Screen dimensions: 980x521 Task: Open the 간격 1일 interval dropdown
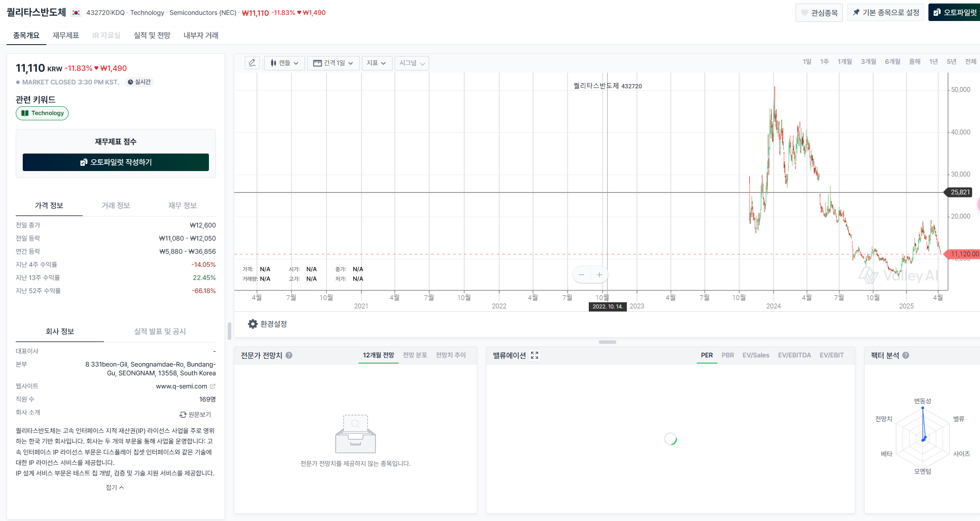click(x=333, y=63)
